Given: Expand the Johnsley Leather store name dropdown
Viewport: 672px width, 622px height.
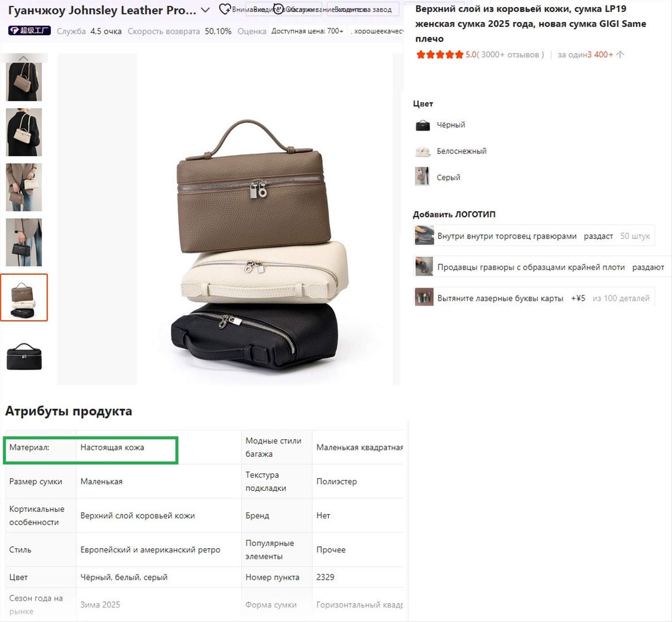Looking at the screenshot, I should coord(205,10).
